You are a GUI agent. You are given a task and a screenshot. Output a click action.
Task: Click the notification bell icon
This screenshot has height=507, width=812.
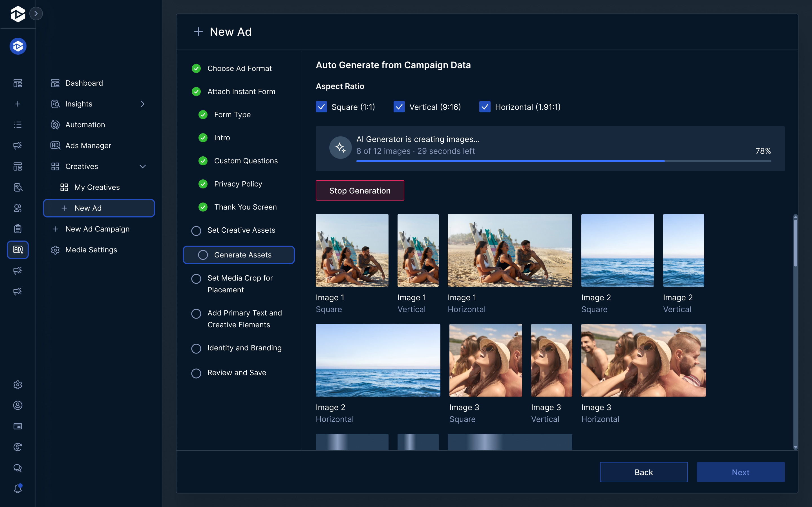[18, 489]
